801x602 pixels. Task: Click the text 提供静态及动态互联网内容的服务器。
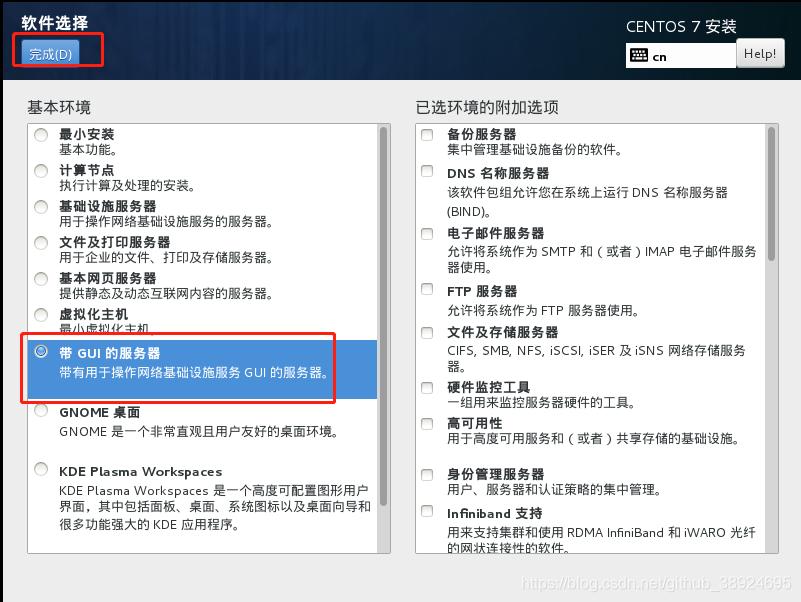(166, 294)
